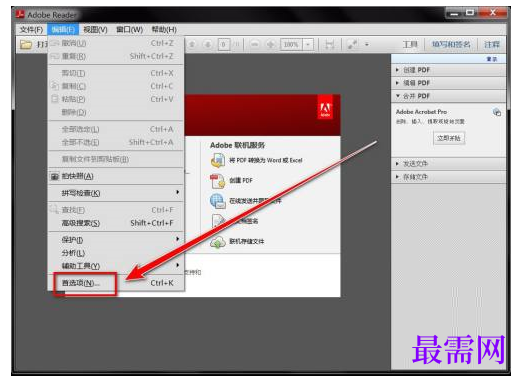Viewport: 524px width, 381px height.
Task: Click the 创建 PDF link text on welcome page
Action: pos(241,180)
